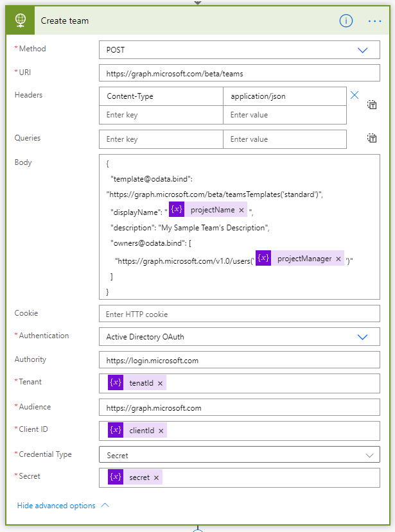Screen dimensions: 395x532
Task: Switch Headers to text mode icon
Action: click(372, 105)
